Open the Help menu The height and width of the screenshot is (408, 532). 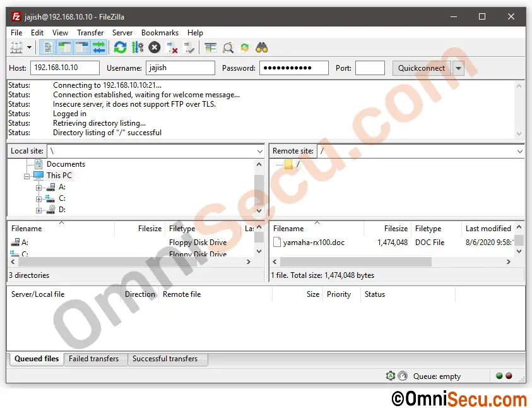point(195,33)
